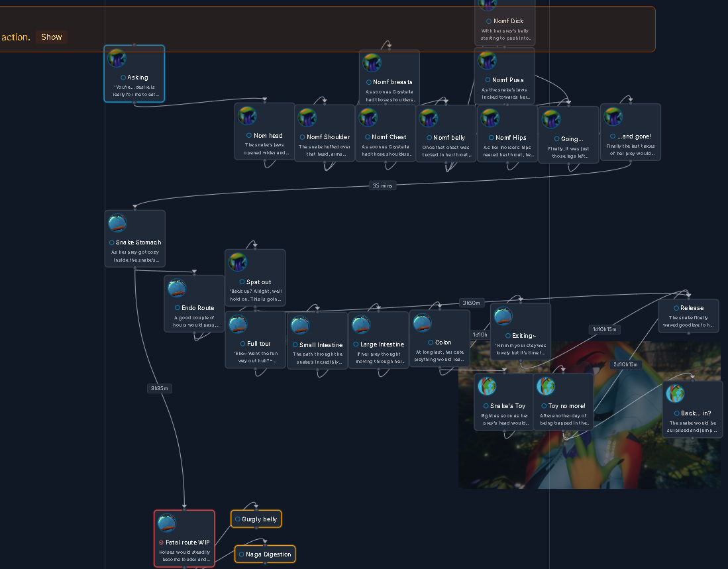Viewport: 728px width, 569px height.
Task: Click the ...and gone! node avatar icon
Action: [x=613, y=117]
